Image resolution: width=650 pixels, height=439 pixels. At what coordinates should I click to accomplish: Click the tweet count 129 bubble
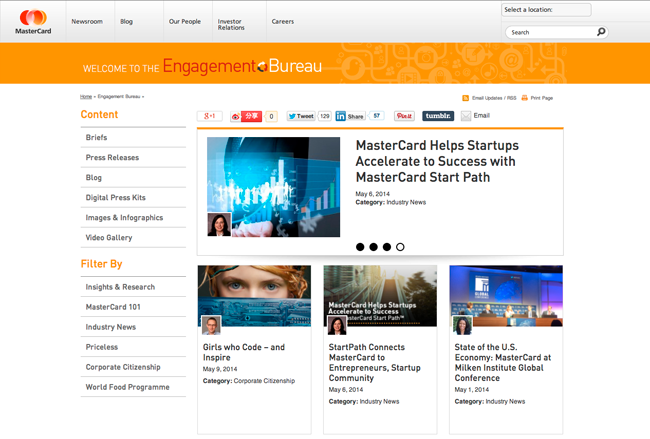pos(325,116)
